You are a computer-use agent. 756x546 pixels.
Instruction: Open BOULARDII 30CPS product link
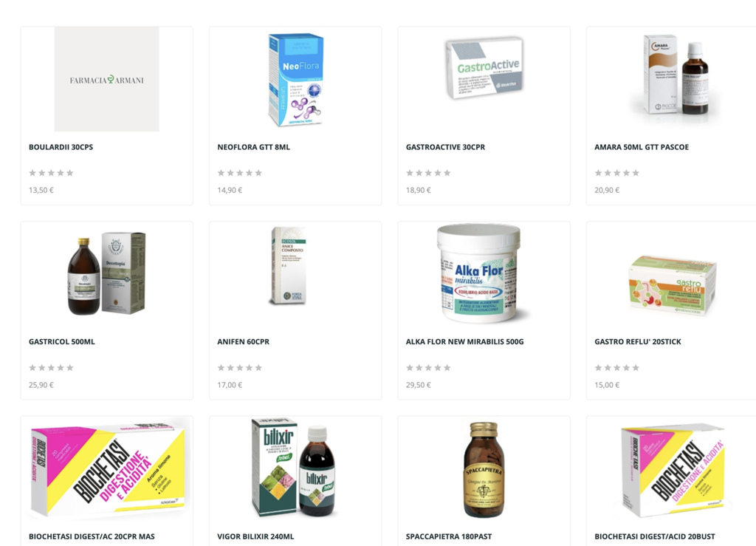(61, 147)
